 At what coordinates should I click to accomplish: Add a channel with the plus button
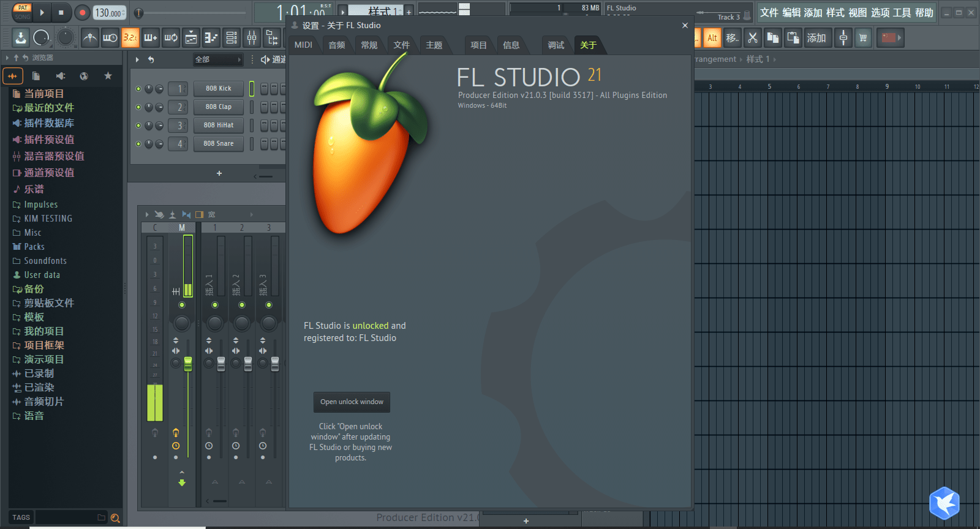[x=219, y=173]
